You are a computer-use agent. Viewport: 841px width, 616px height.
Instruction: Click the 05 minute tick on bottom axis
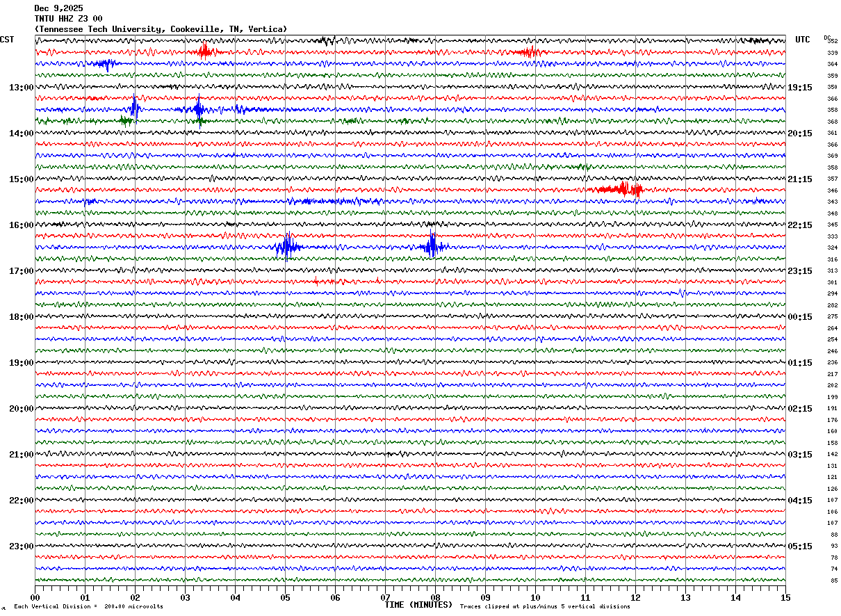pos(285,598)
